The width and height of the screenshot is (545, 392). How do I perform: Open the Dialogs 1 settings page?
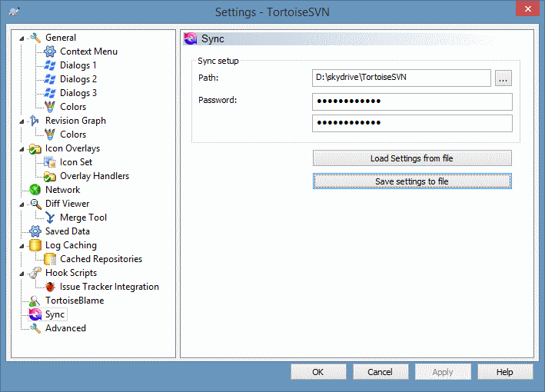pyautogui.click(x=78, y=65)
